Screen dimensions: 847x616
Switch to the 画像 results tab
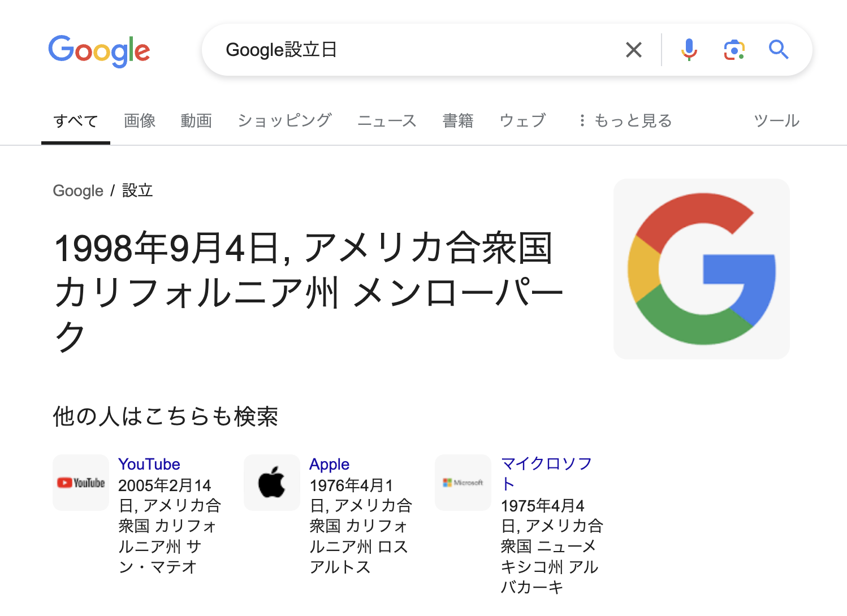click(x=139, y=120)
